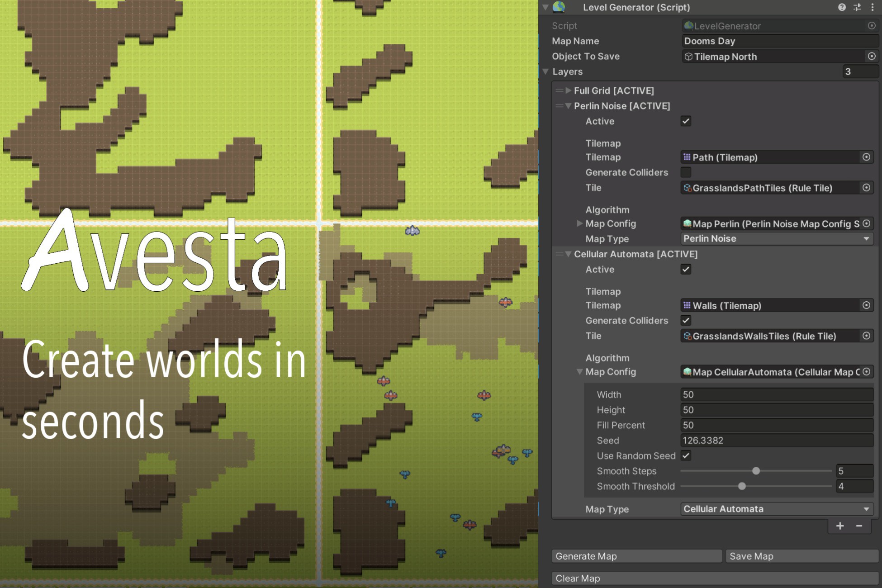Image resolution: width=882 pixels, height=588 pixels.
Task: Open the presets icon in component header
Action: click(x=857, y=7)
